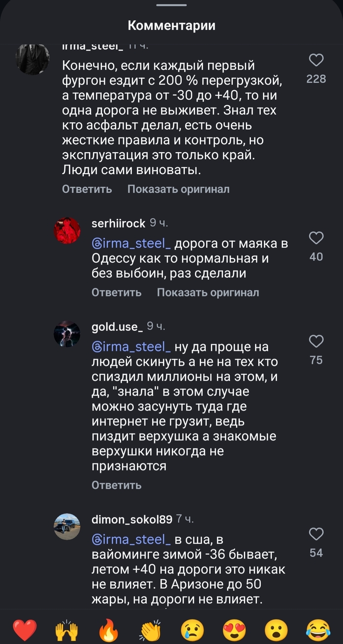Show original of irma_steel_'s comment
The width and height of the screenshot is (343, 644).
point(178,189)
